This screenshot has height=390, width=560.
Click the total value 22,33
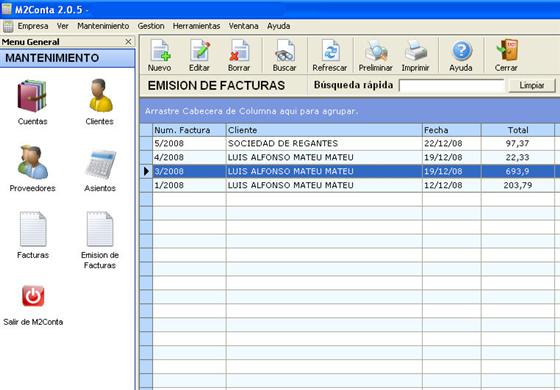[x=518, y=158]
